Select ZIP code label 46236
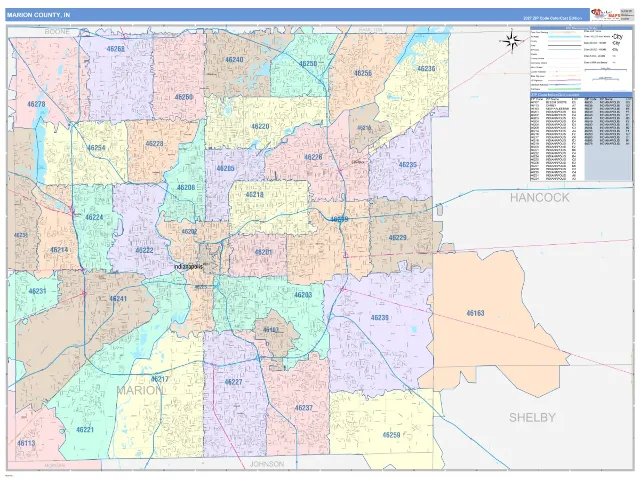The width and height of the screenshot is (640, 480). click(x=426, y=69)
